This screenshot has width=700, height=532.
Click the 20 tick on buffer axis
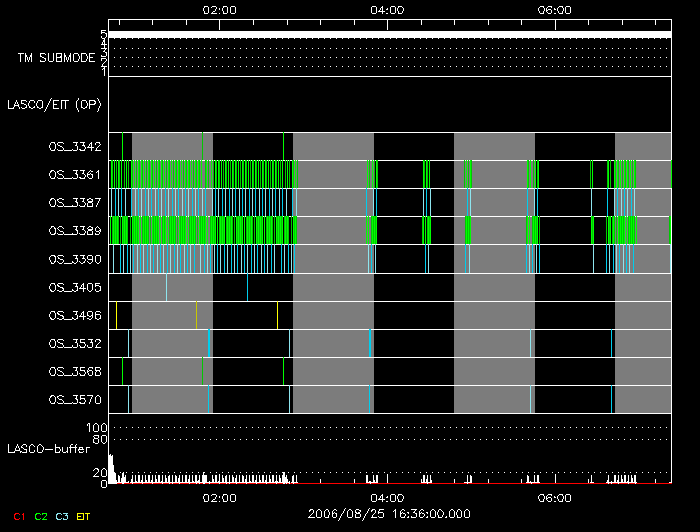(100, 473)
